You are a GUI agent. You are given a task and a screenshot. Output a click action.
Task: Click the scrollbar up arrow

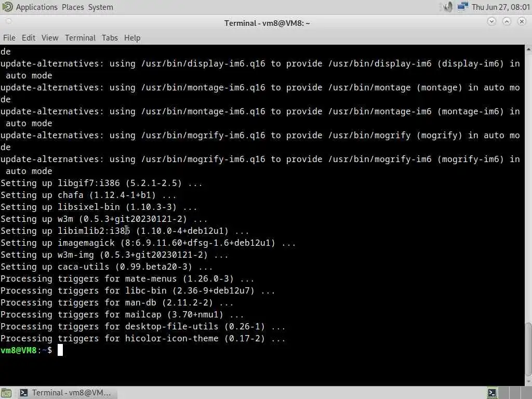528,49
